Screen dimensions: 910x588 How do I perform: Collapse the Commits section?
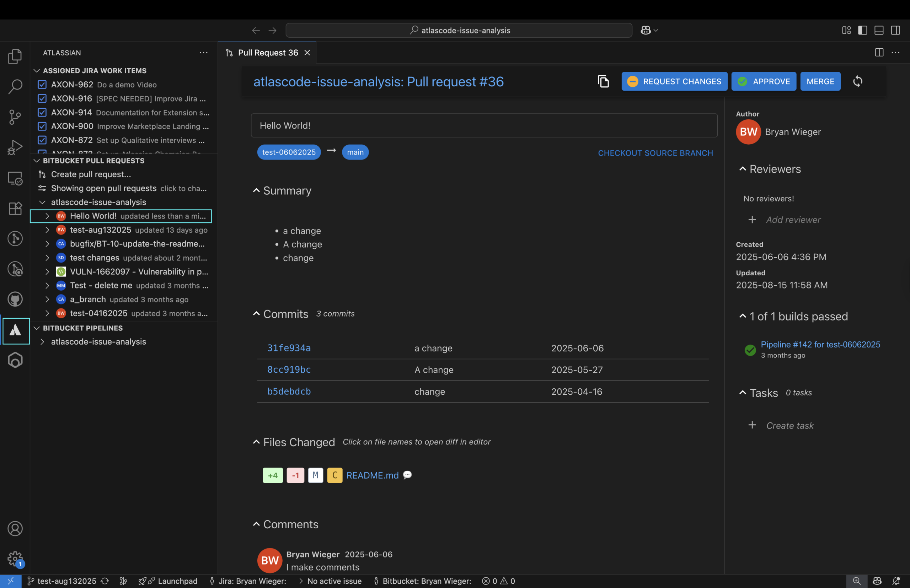(256, 313)
